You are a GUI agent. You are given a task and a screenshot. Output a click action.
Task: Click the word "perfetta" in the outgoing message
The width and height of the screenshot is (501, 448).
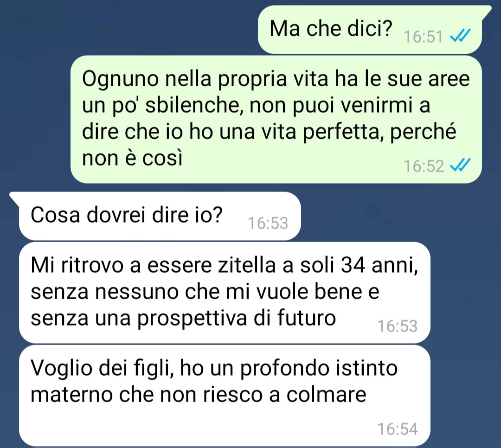[343, 132]
